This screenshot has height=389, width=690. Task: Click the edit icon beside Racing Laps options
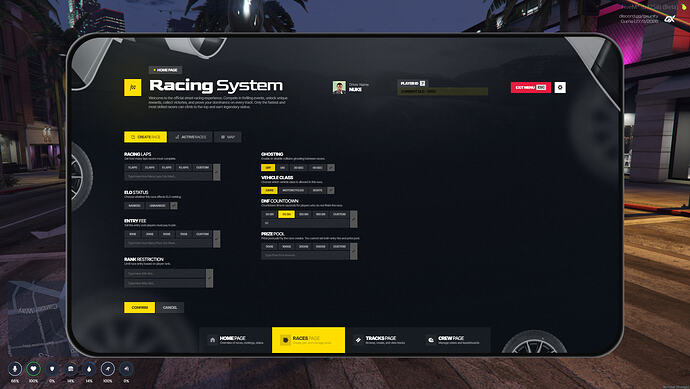coord(217,172)
